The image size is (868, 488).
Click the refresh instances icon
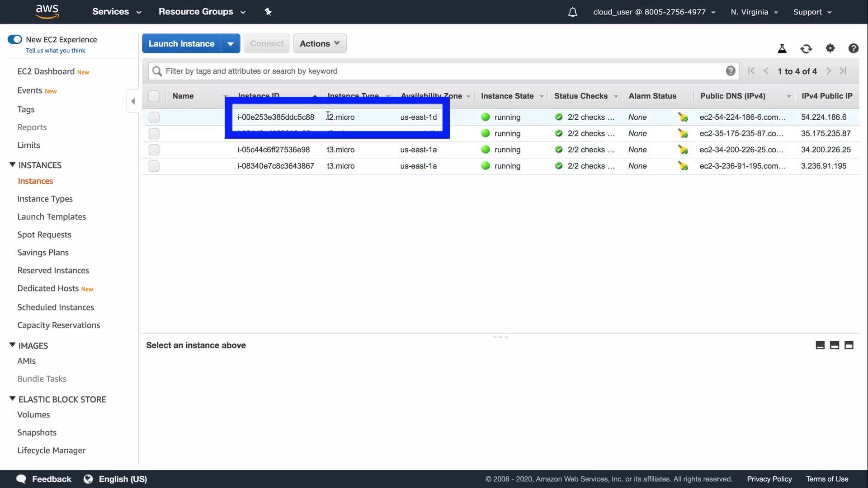tap(806, 48)
